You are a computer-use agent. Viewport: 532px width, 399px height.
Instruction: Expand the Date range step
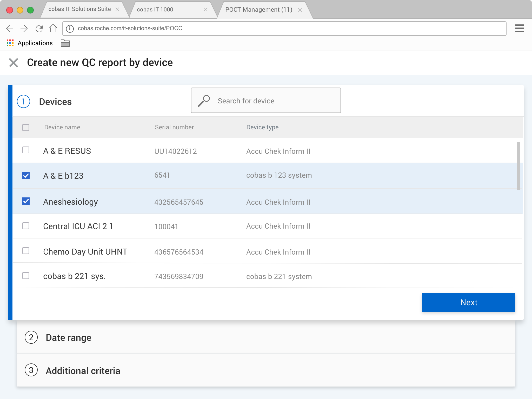(x=68, y=337)
